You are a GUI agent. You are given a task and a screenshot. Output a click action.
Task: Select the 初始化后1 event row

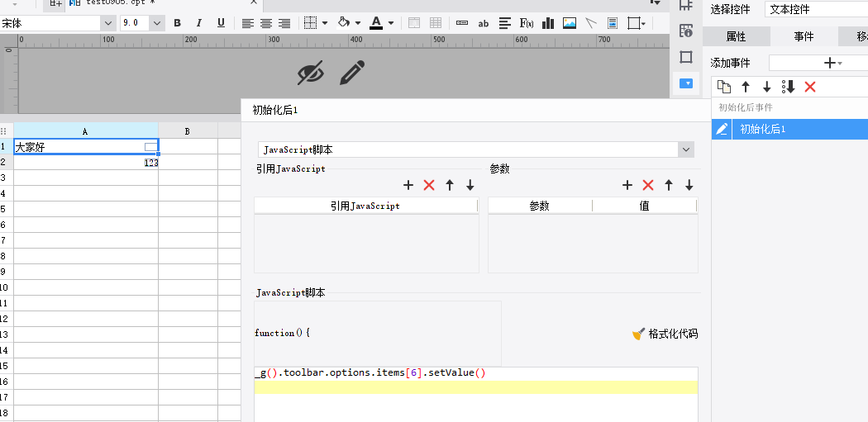(x=790, y=130)
